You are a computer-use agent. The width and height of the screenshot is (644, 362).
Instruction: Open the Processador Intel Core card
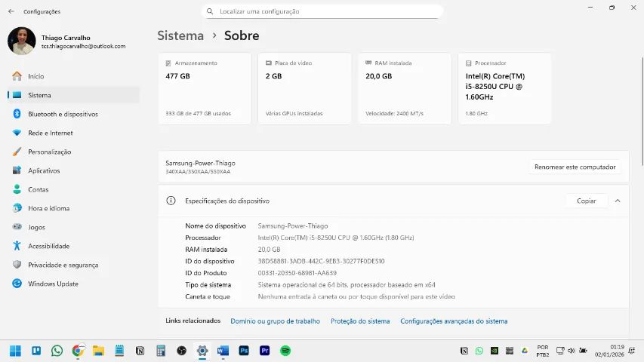pyautogui.click(x=505, y=88)
